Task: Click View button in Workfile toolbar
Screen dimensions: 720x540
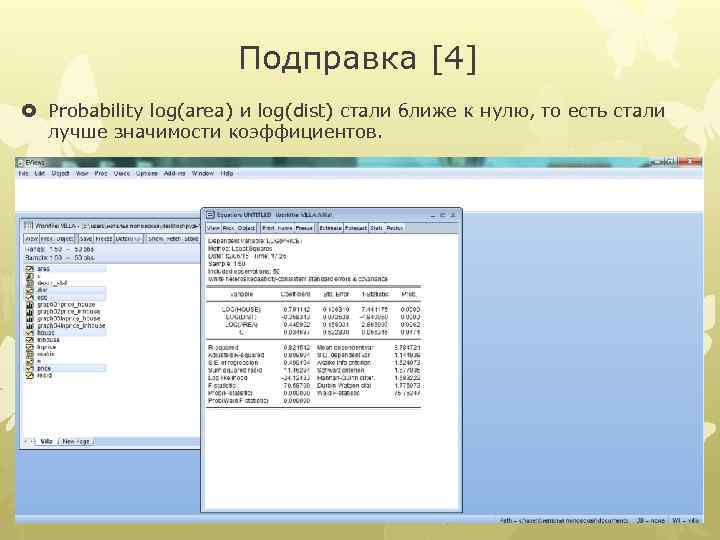Action: coord(31,239)
